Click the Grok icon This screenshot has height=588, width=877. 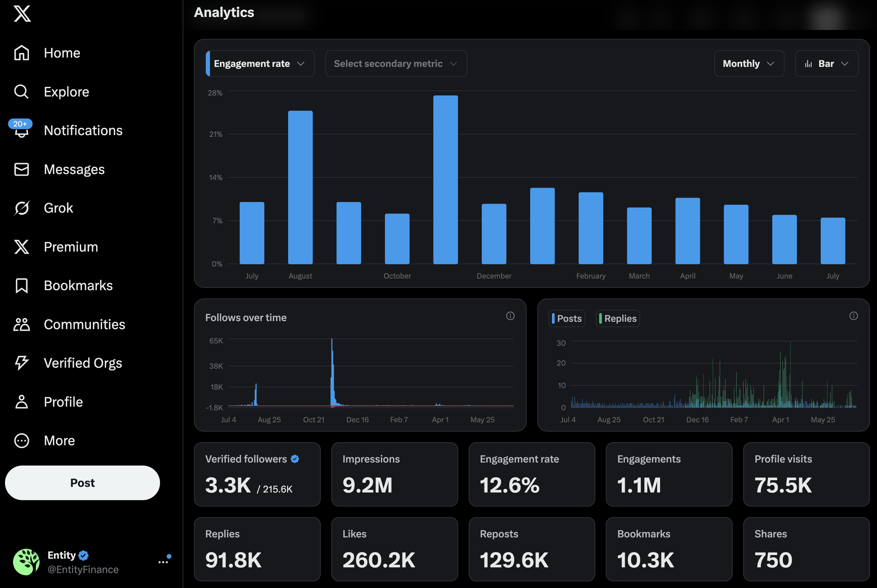(x=21, y=208)
